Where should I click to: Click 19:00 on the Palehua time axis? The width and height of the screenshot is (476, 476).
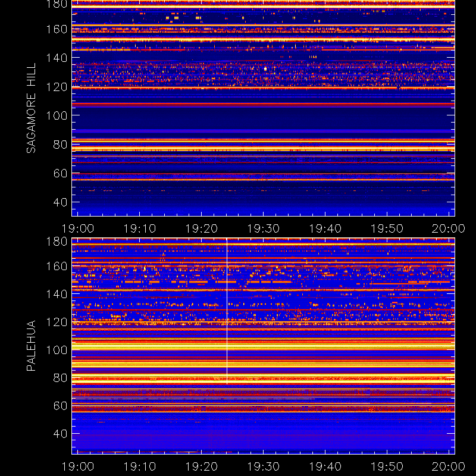(x=78, y=466)
